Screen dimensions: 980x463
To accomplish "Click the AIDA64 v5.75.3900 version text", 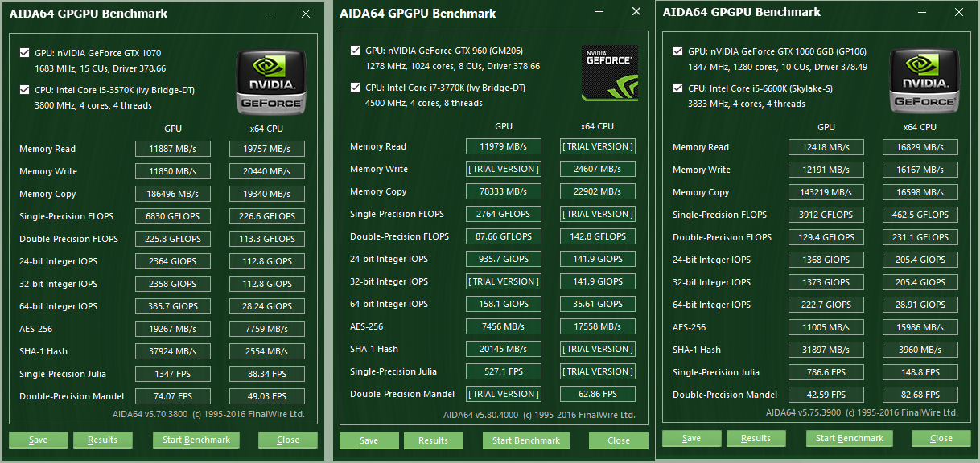I will point(804,412).
